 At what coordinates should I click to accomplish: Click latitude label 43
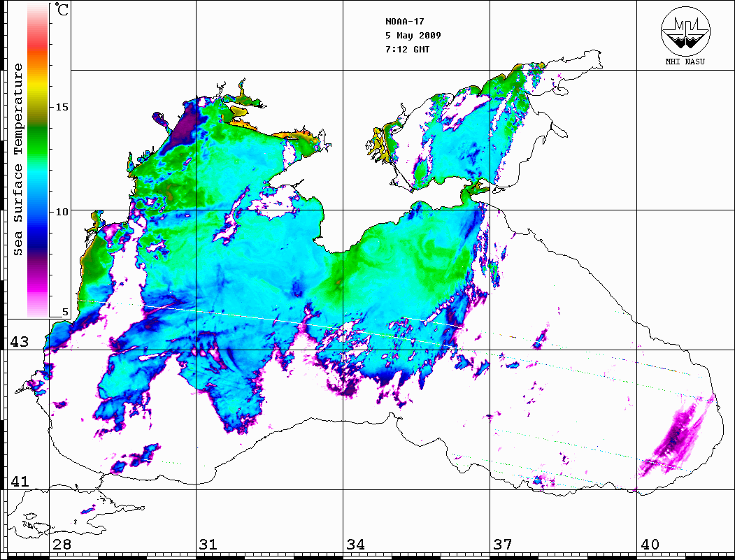pos(20,342)
